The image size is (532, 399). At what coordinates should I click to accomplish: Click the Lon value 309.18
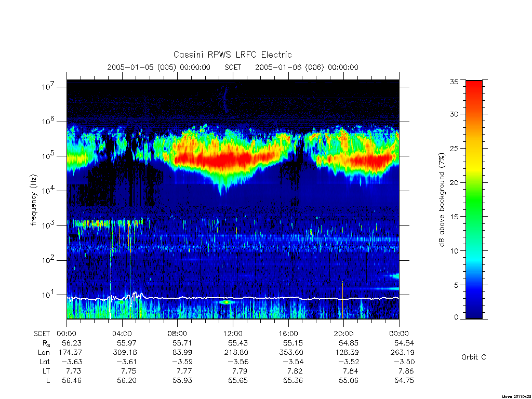[x=125, y=353]
